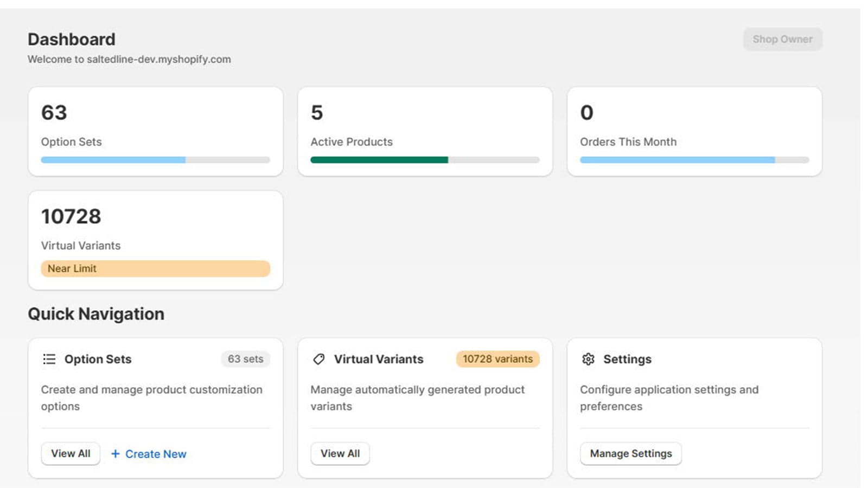Screen dimensions: 868x488
Task: Click 'Configure application settings and preferences' text
Action: coord(669,398)
